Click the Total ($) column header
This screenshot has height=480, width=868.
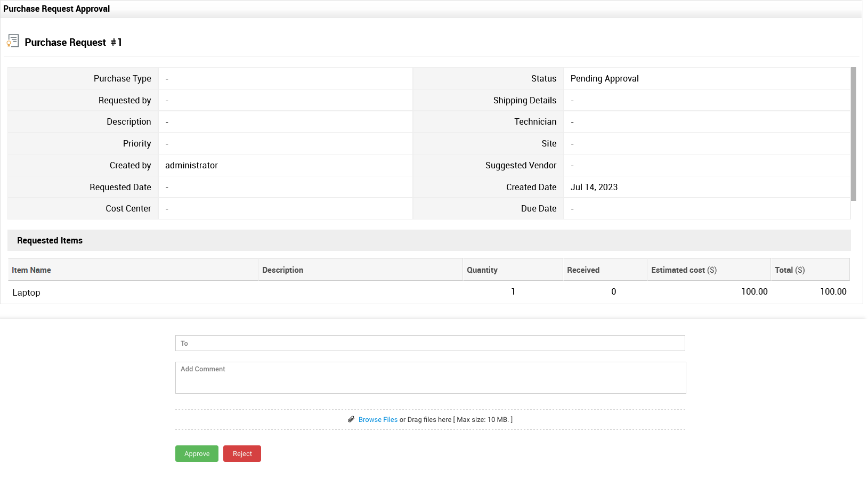[789, 270]
